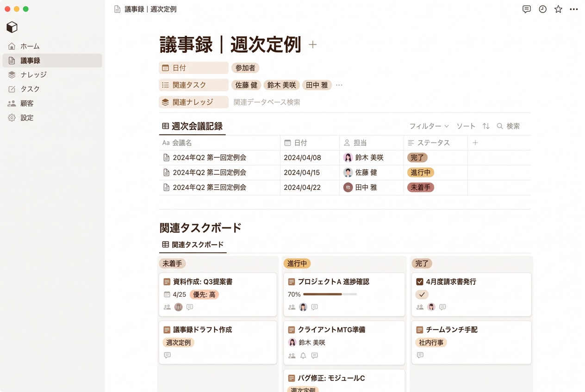Add a new column with the plus icon
The height and width of the screenshot is (392, 585).
tap(475, 143)
